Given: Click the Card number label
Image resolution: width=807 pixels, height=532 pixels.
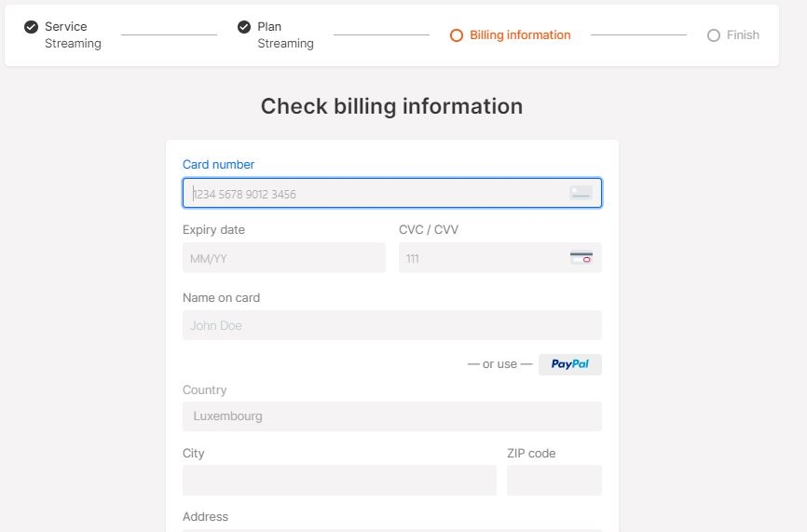Looking at the screenshot, I should click(218, 165).
